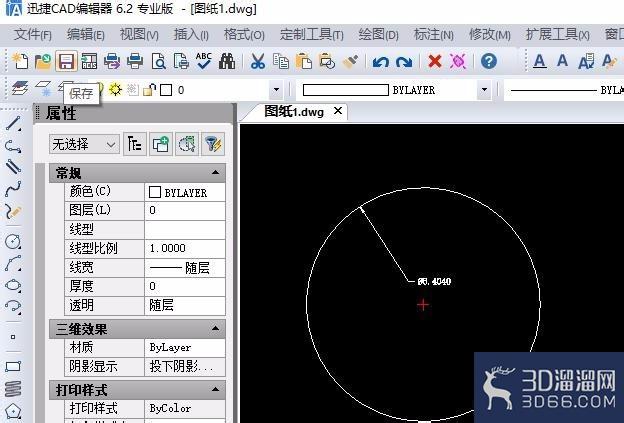Open the layer 0 dropdown arrow
Screen dimensions: 624x423
(x=276, y=90)
